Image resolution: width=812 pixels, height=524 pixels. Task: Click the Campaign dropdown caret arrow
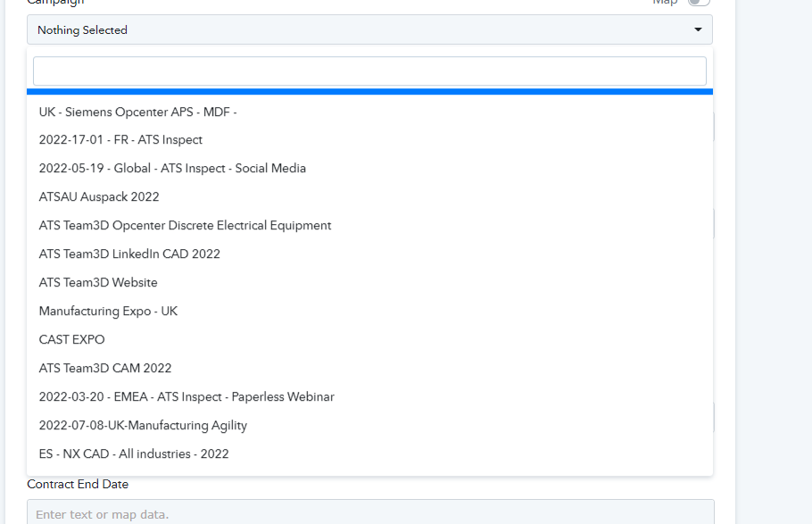point(698,29)
